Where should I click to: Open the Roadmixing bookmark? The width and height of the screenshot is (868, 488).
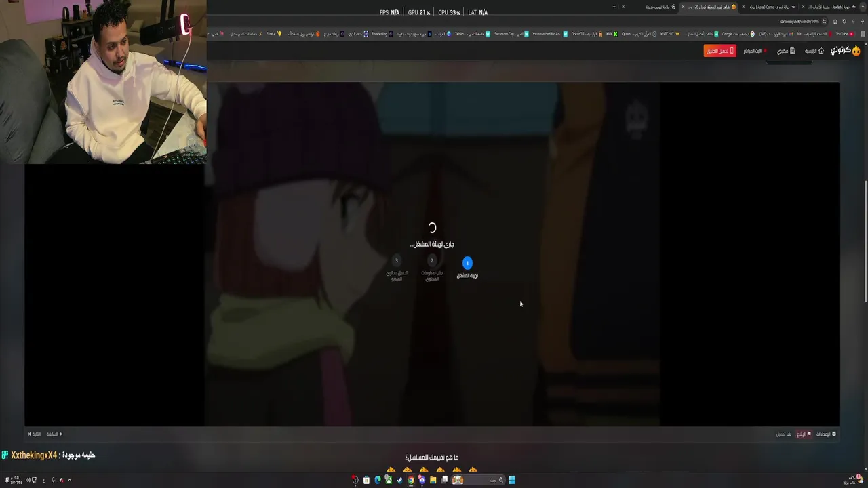[380, 34]
